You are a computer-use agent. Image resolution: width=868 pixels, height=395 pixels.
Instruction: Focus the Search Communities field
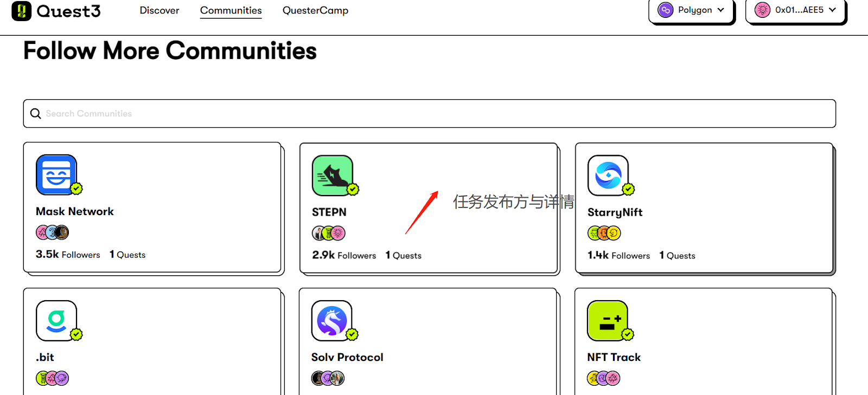coord(429,114)
